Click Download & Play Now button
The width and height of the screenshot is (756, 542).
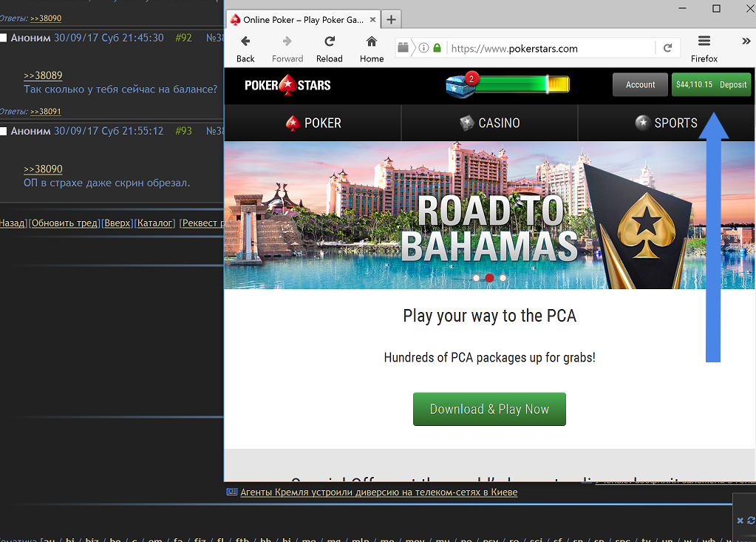pos(489,409)
